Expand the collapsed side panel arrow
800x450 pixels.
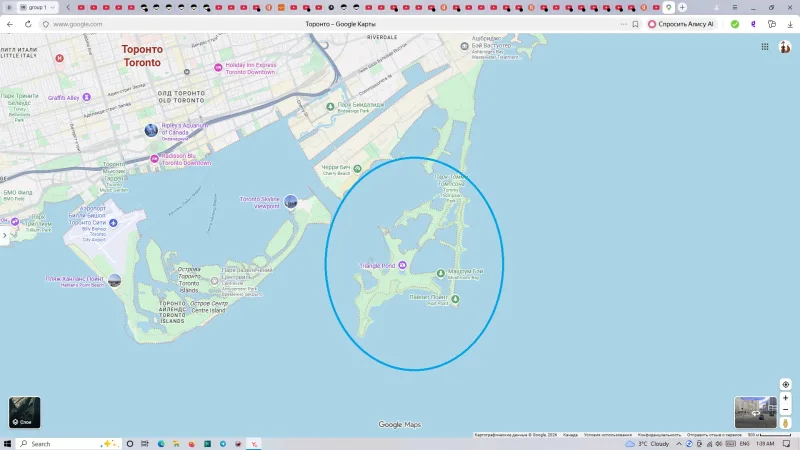tap(5, 235)
